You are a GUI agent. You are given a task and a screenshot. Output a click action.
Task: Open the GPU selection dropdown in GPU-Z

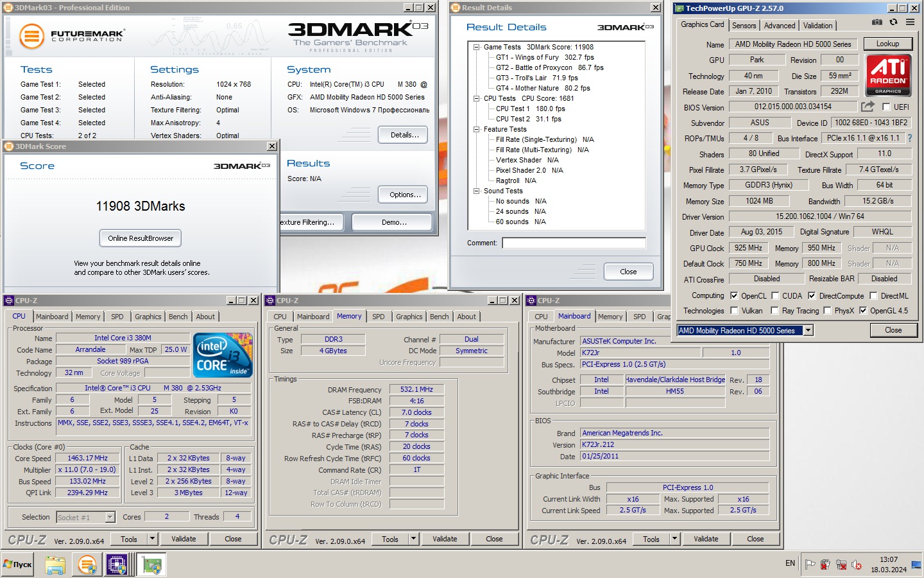[x=809, y=331]
